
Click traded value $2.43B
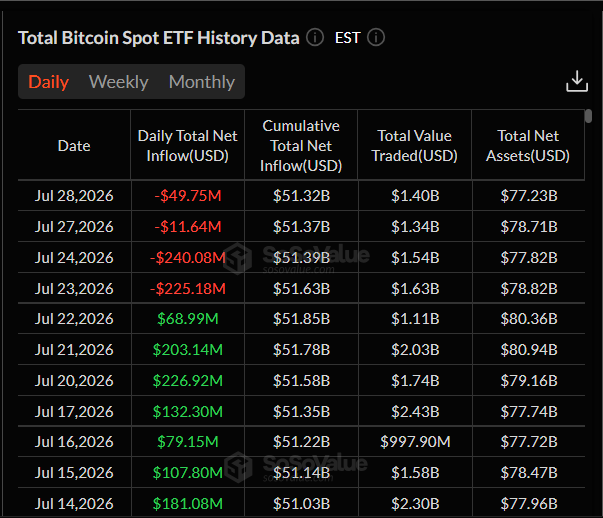[x=415, y=411]
